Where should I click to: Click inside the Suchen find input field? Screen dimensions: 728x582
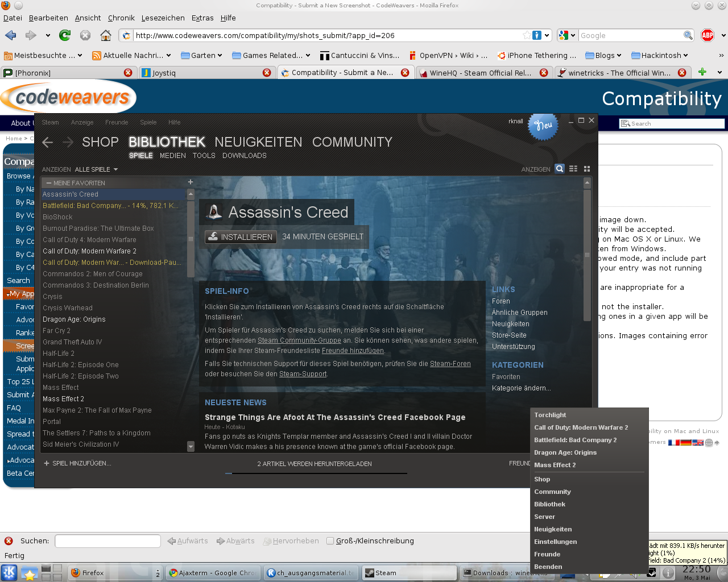[107, 541]
